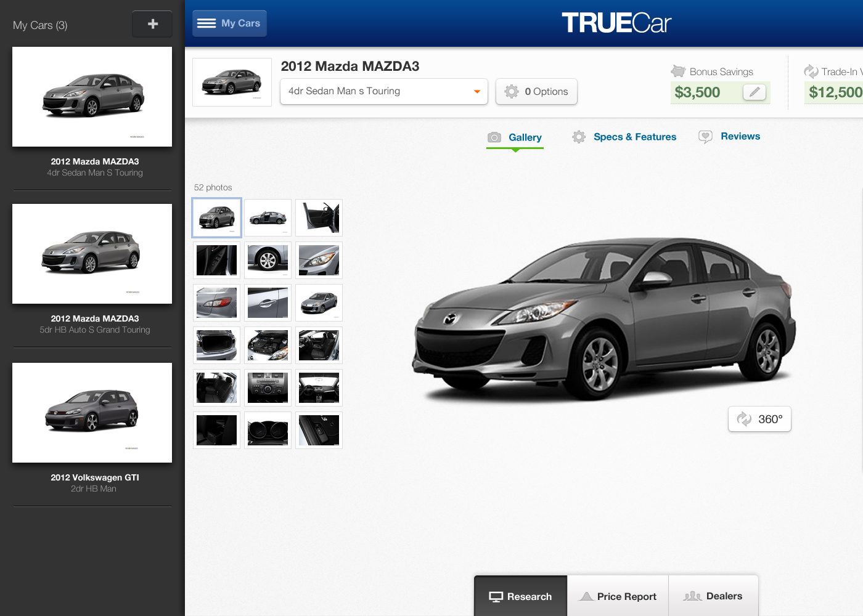Click the Bonus Savings piggy bank icon
The height and width of the screenshot is (616, 863).
coord(679,71)
